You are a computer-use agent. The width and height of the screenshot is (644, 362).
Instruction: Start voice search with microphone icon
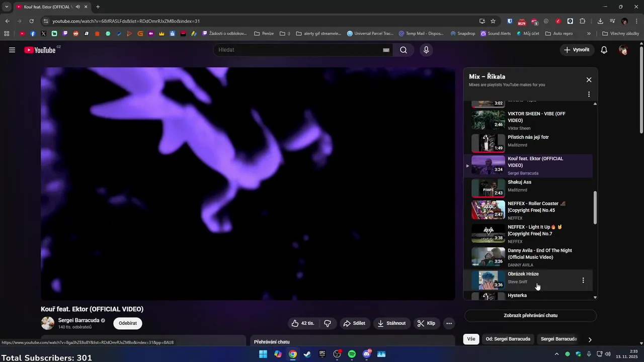(426, 50)
